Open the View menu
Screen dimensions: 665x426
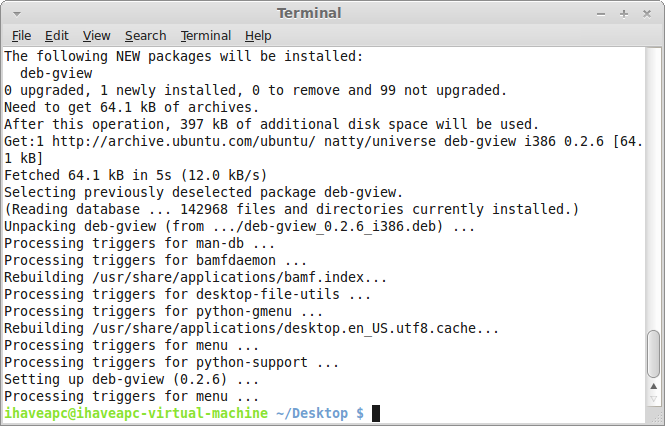click(96, 36)
